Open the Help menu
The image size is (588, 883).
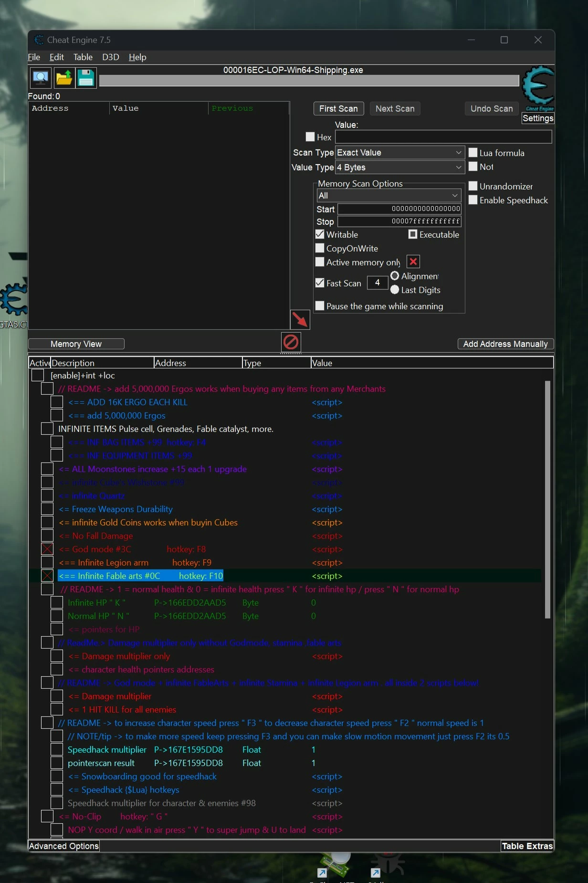[x=137, y=57]
